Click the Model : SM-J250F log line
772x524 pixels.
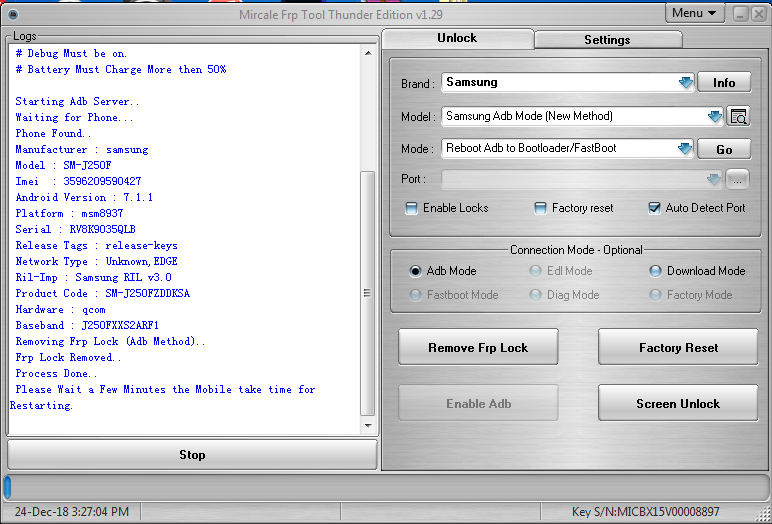(x=63, y=165)
